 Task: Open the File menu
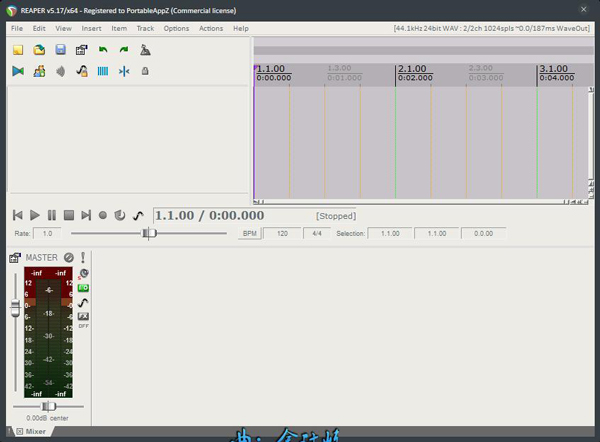pos(17,28)
